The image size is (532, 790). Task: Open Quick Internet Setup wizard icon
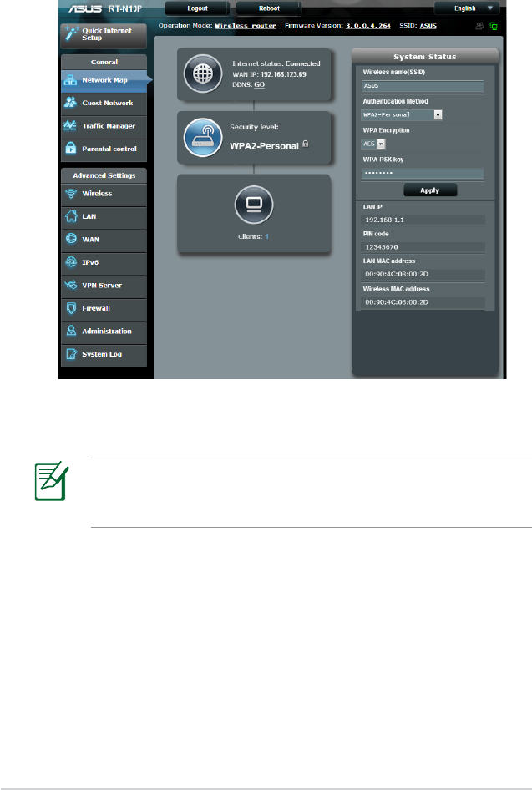[70, 34]
